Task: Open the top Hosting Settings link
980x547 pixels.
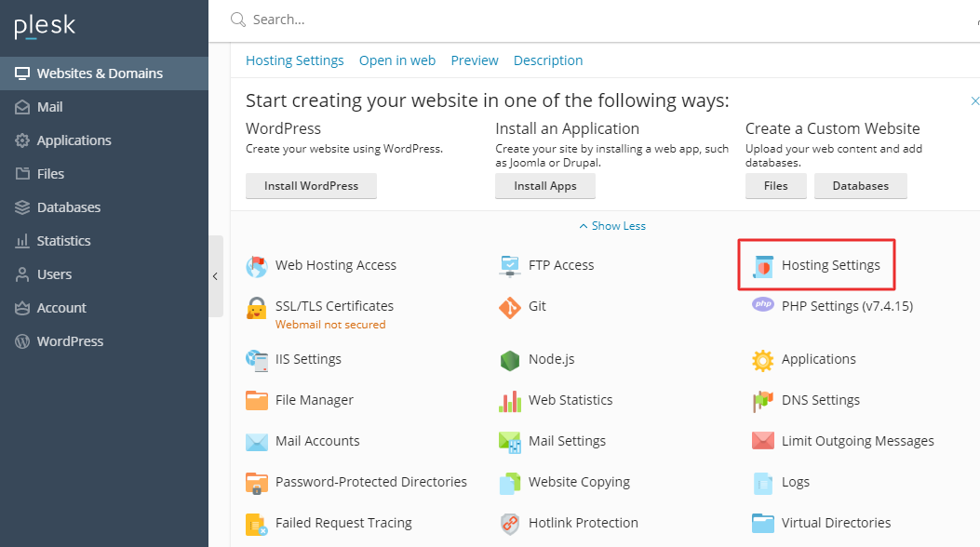Action: coord(294,60)
